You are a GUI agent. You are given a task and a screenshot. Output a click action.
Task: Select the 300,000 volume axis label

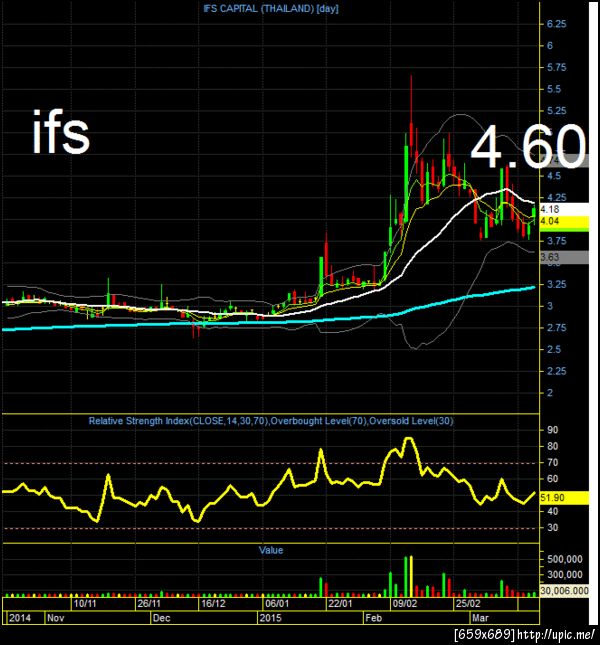(x=565, y=575)
